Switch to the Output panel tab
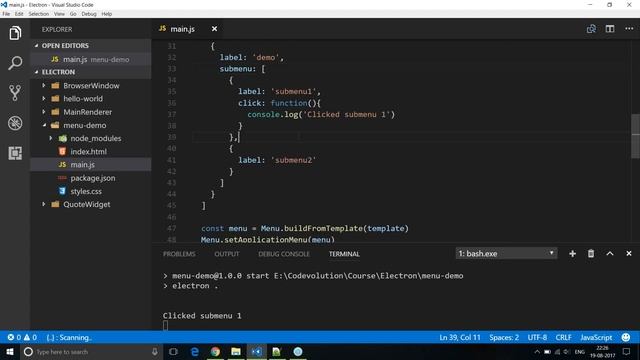The width and height of the screenshot is (640, 360). click(227, 254)
